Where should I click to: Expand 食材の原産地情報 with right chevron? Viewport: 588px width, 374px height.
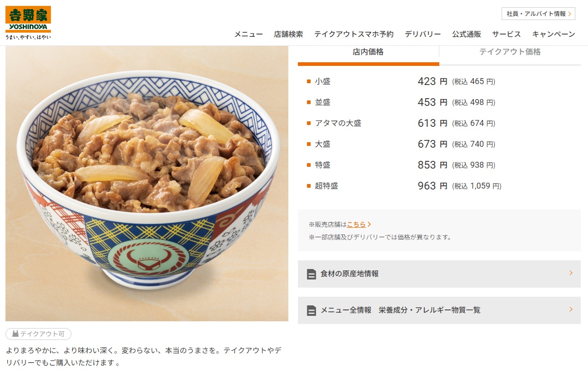[571, 273]
